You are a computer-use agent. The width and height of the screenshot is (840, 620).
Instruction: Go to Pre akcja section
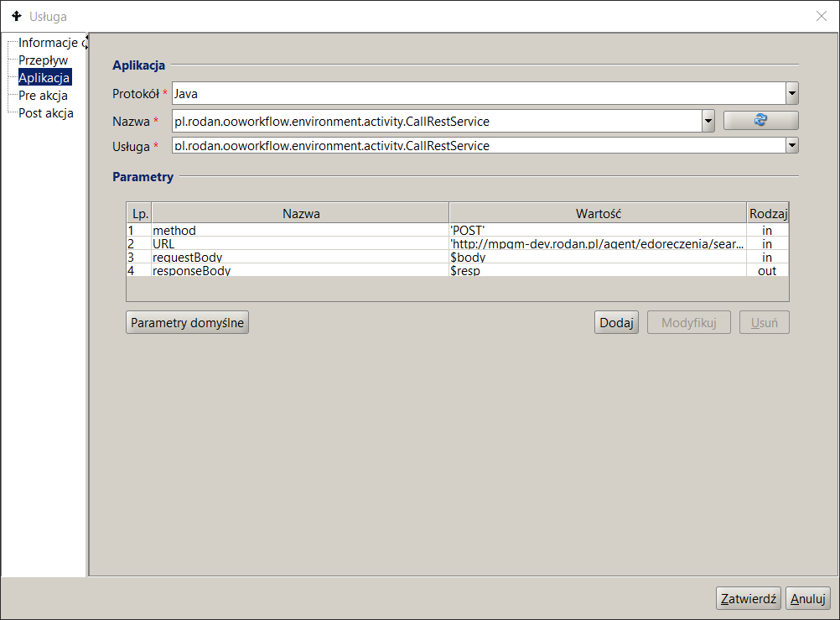coord(43,96)
